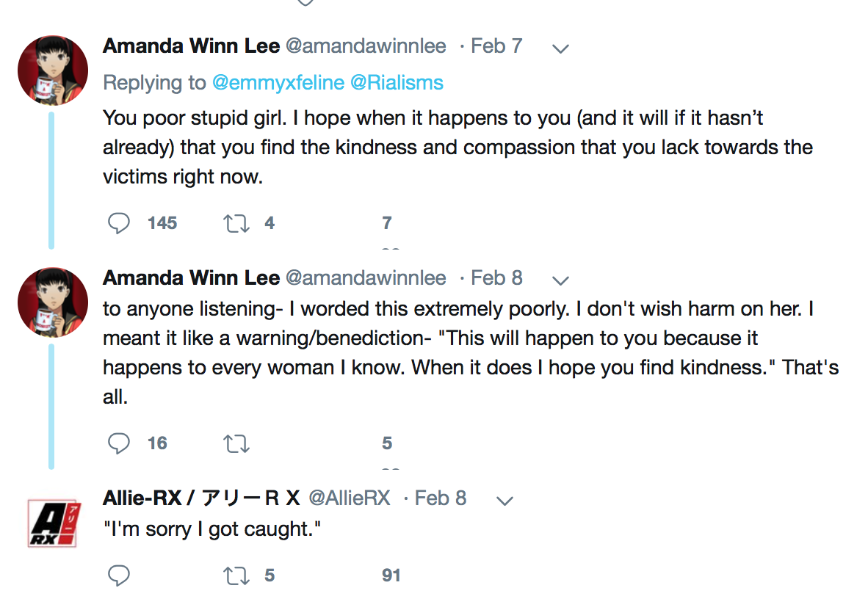Open the chevron menu on the Feb 7 tweet
The width and height of the screenshot is (868, 599).
click(560, 48)
